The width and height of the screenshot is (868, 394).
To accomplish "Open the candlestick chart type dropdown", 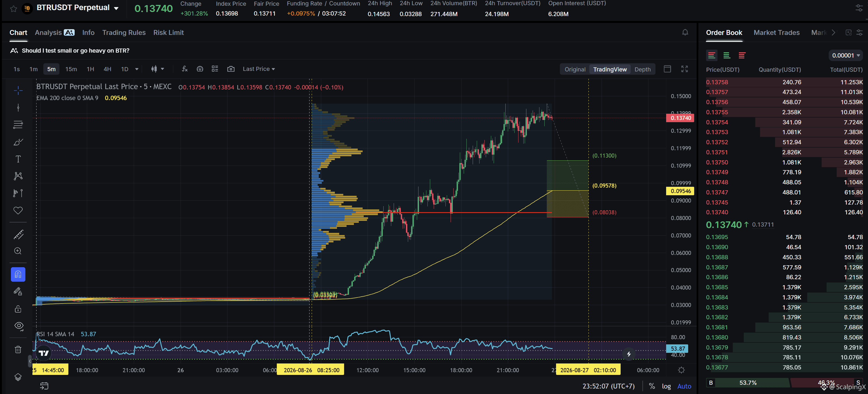I will [157, 69].
